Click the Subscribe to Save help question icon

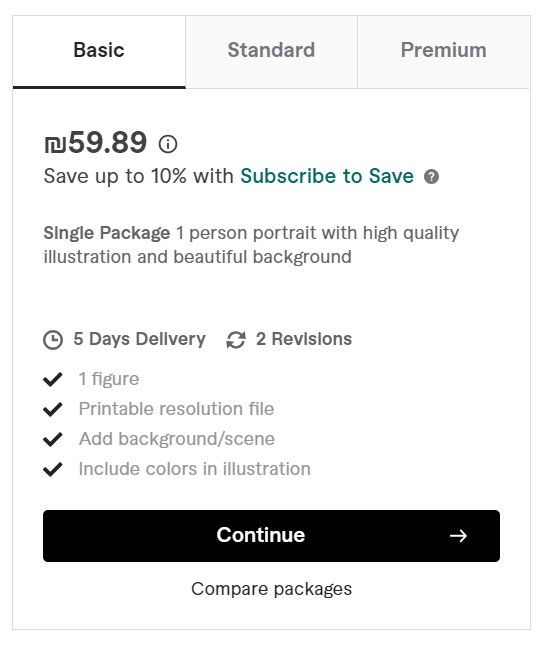pyautogui.click(x=431, y=176)
